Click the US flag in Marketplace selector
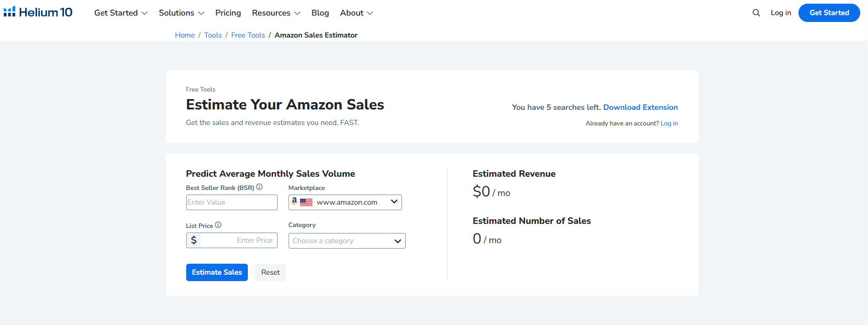The height and width of the screenshot is (331, 868). (x=306, y=202)
